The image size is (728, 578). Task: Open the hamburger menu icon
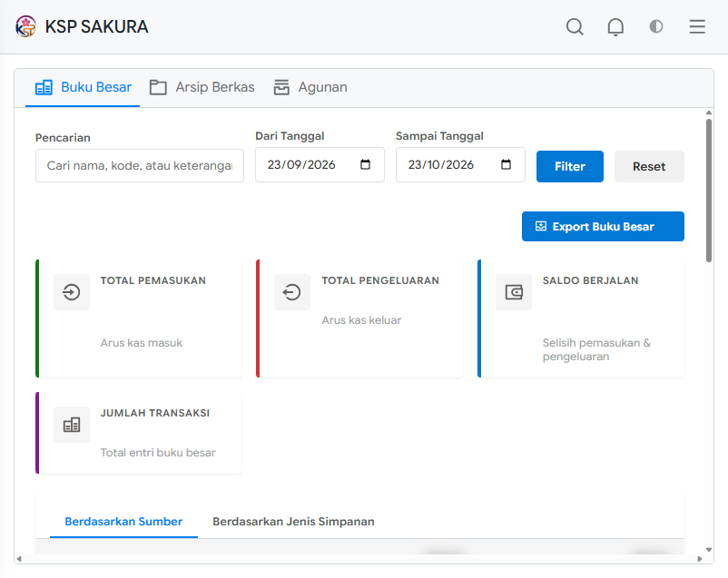click(697, 26)
